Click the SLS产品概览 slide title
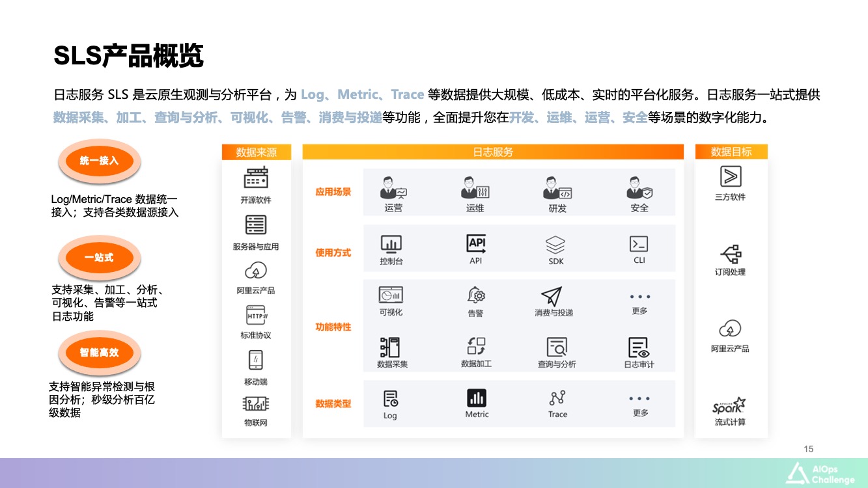Viewport: 868px width, 488px height. 128,57
